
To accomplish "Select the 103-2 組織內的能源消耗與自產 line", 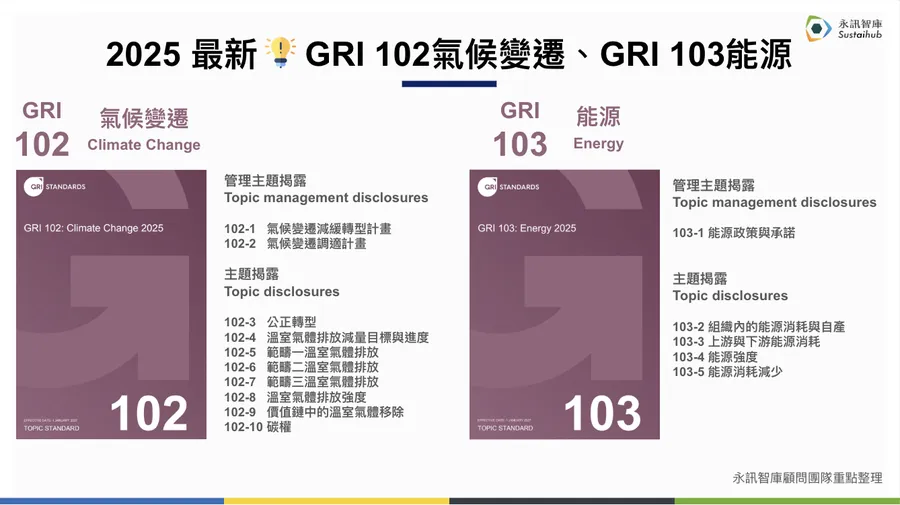I will point(759,327).
